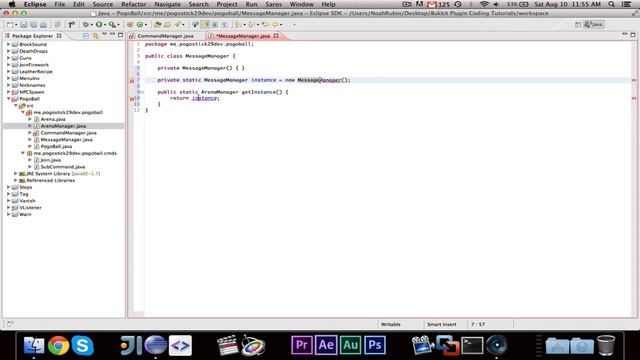Maximize the editor area

point(633,35)
